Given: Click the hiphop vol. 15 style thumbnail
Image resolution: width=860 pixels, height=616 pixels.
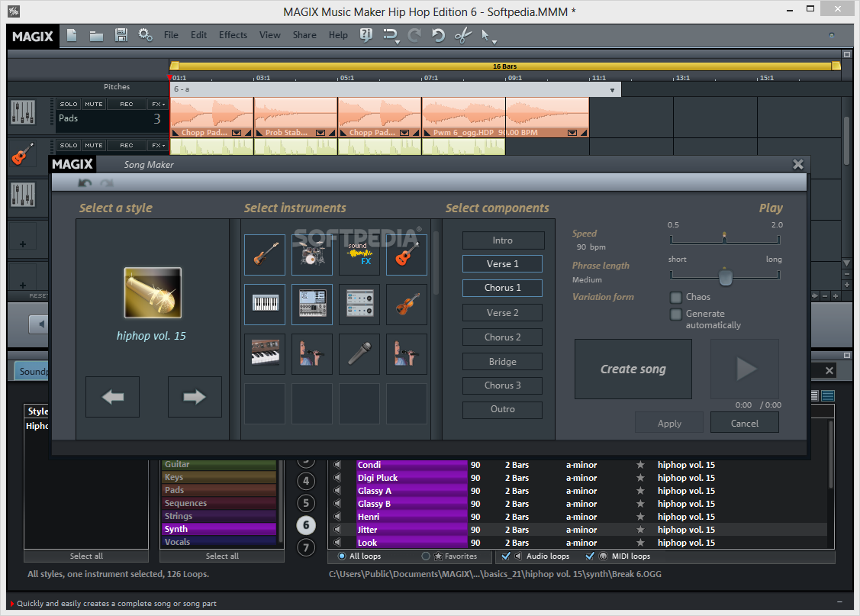Looking at the screenshot, I should tap(153, 293).
